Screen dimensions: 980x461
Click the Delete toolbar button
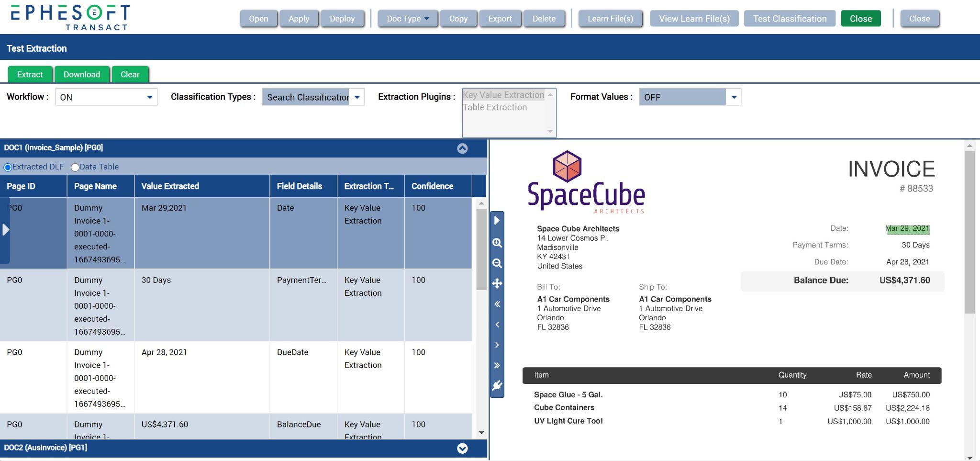(x=544, y=19)
